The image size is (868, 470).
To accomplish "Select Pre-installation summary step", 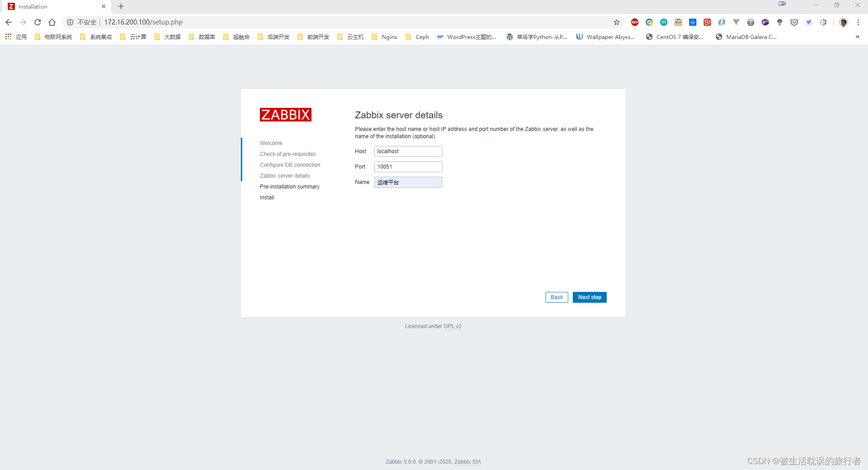I will 289,187.
